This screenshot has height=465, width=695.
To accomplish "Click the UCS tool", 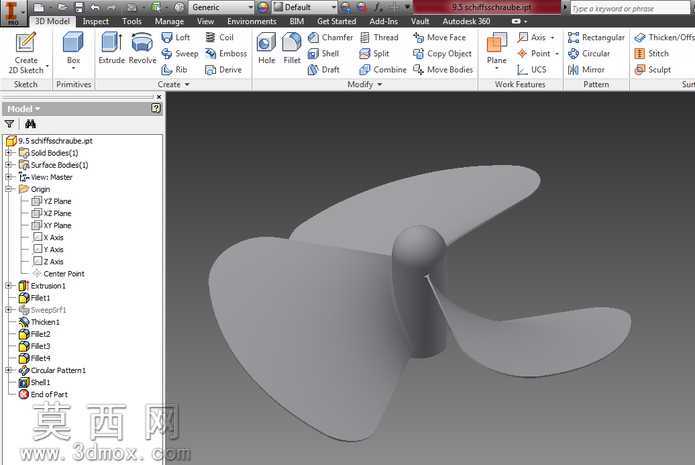I will coord(531,70).
